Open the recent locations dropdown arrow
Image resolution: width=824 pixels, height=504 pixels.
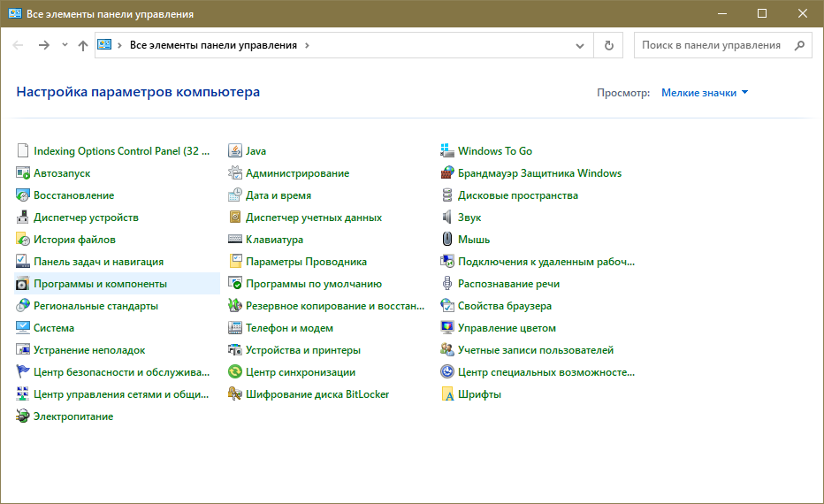[65, 45]
